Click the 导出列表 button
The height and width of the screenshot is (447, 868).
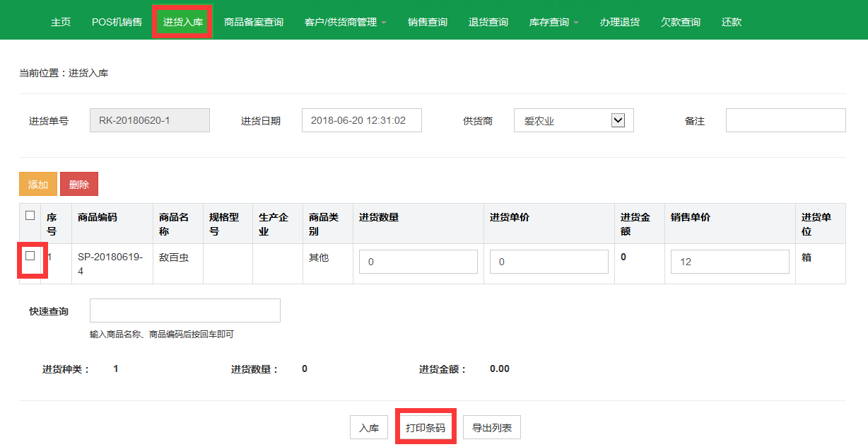492,427
